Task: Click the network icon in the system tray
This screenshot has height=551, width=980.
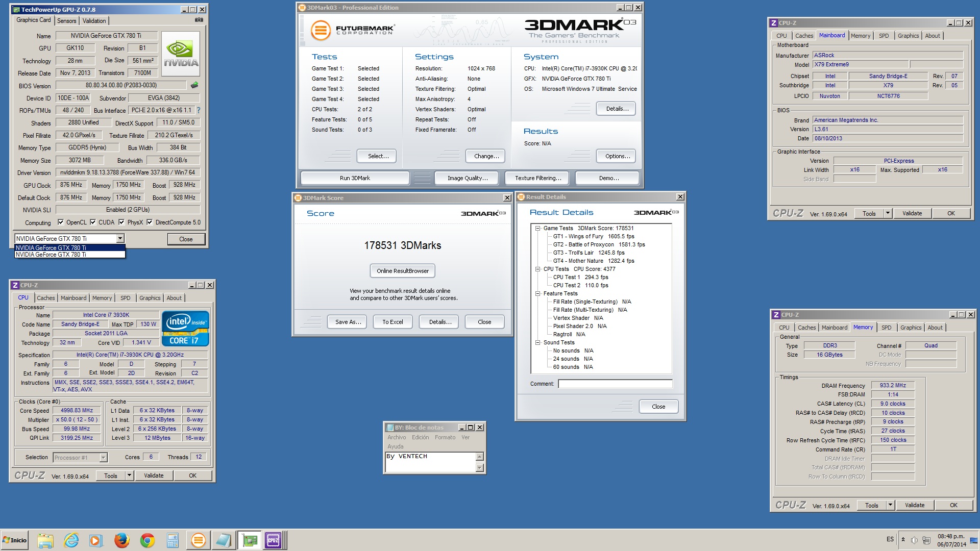Action: tap(926, 540)
